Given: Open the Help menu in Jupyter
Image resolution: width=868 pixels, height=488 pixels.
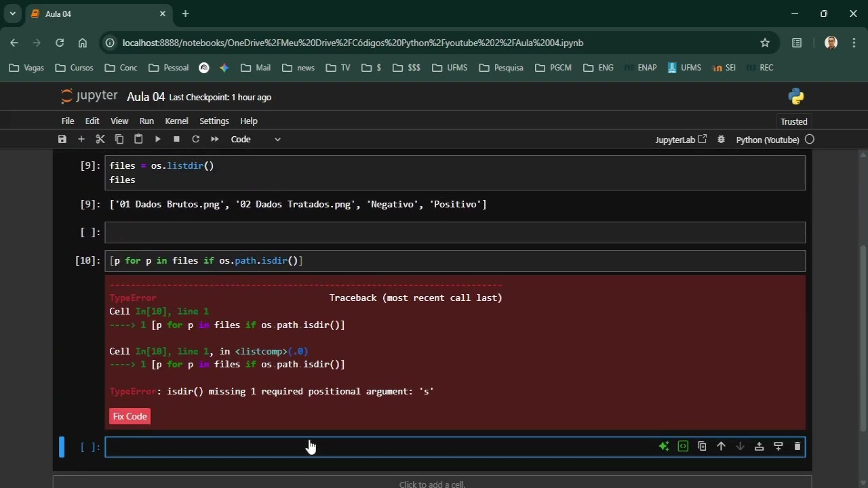Looking at the screenshot, I should pos(249,121).
